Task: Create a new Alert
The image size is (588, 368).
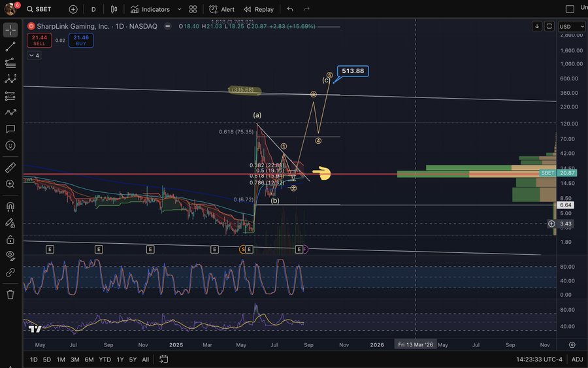Action: (x=221, y=9)
